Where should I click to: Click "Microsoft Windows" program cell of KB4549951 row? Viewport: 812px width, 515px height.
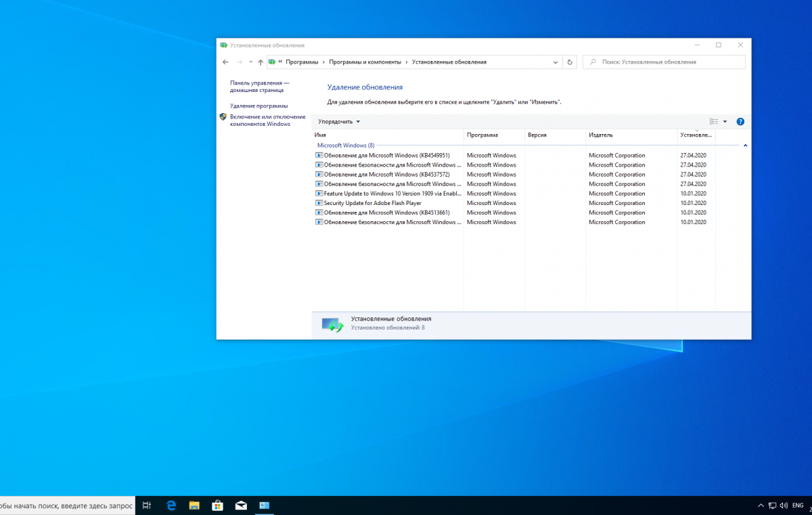point(491,156)
